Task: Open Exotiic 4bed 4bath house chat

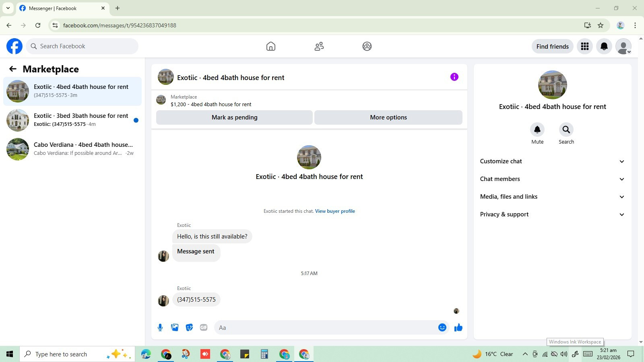Action: click(72, 91)
